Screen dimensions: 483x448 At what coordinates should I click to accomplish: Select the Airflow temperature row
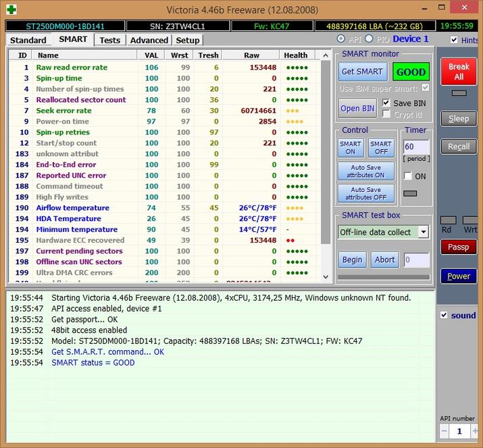point(165,207)
